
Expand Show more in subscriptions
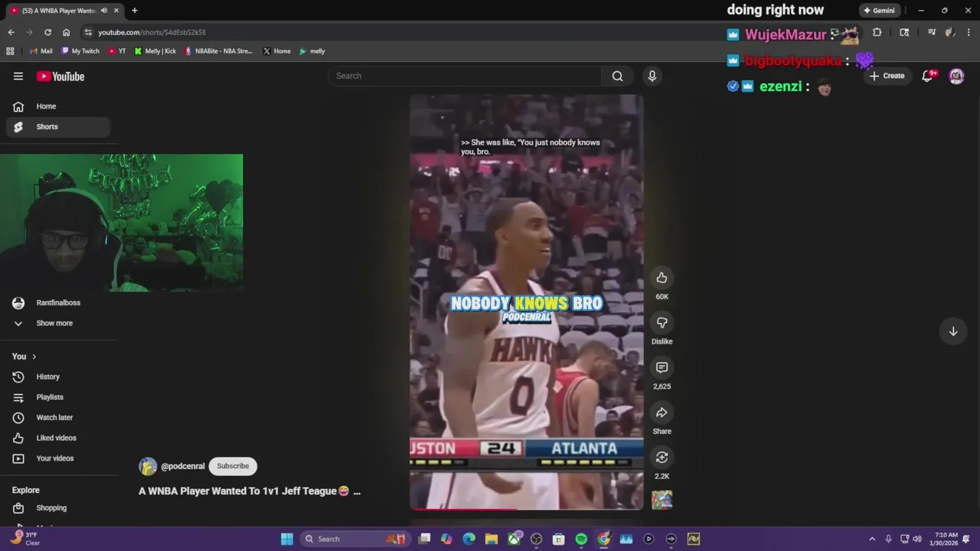coord(54,323)
